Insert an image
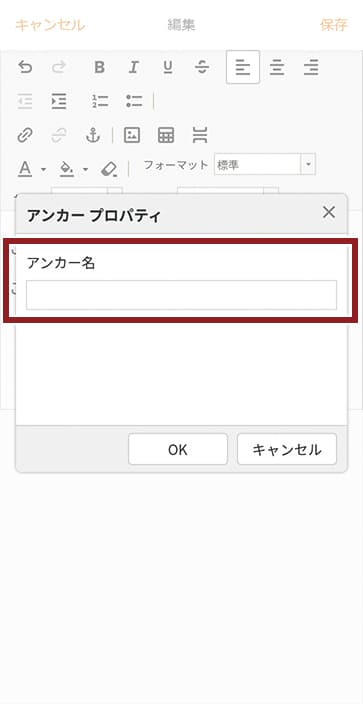This screenshot has width=363, height=704. [132, 135]
